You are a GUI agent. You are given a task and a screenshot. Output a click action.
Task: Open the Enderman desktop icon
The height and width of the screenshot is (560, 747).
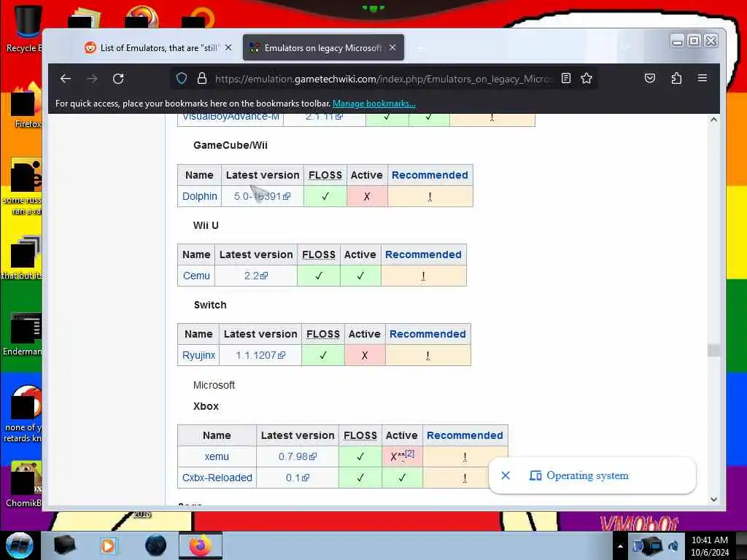[23, 333]
